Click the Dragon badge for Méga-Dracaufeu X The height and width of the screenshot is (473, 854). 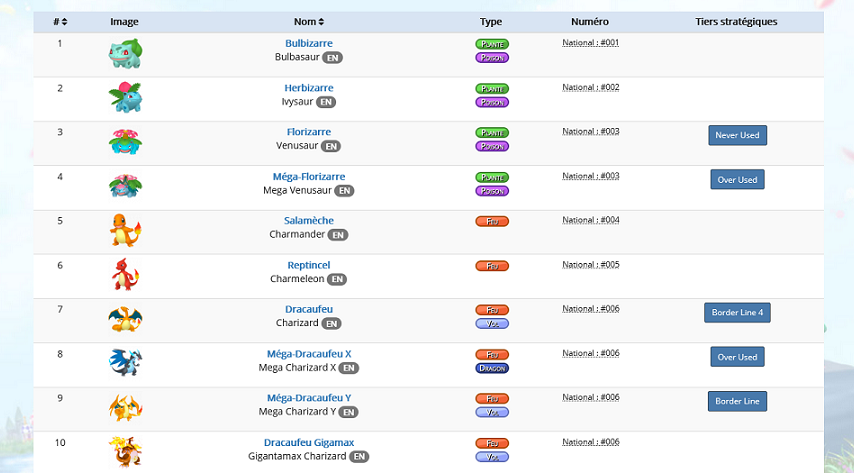click(x=492, y=369)
